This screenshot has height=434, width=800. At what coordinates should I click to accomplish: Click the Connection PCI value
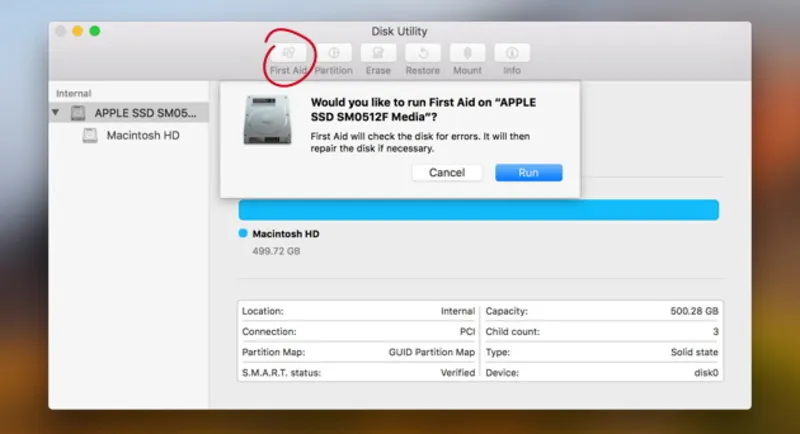tap(467, 331)
